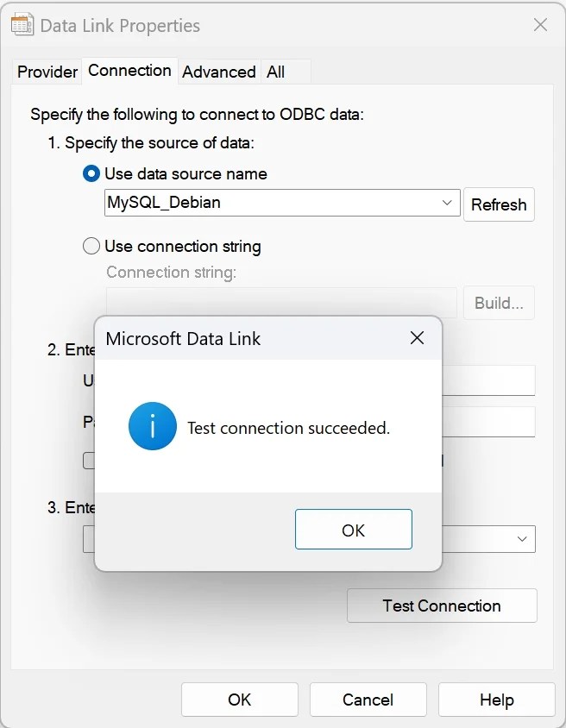Screen dimensions: 566x728
Task: Click the Test Connection button
Action: [442, 606]
